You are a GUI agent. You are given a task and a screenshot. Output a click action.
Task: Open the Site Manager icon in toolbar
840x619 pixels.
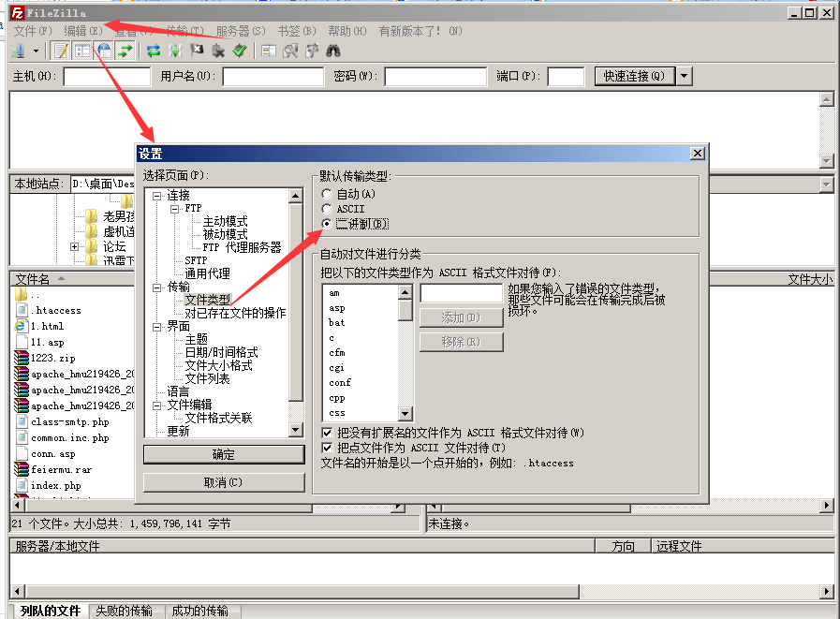(19, 51)
